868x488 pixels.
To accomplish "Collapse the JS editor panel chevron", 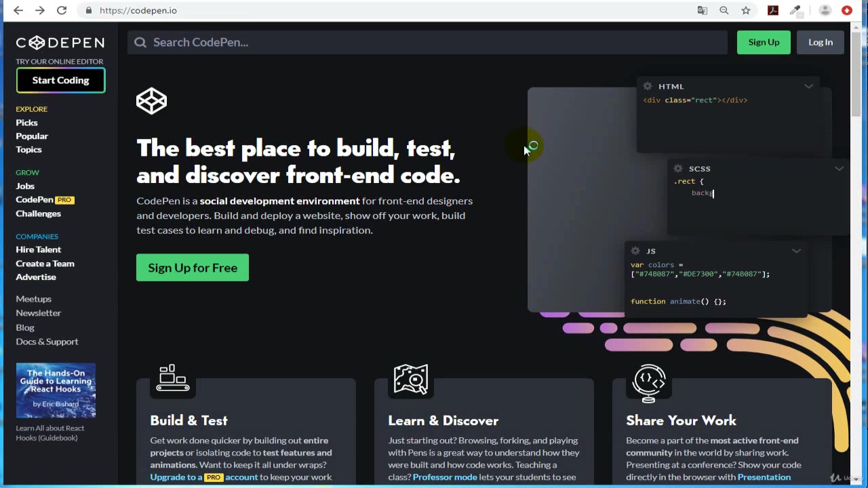I will (796, 251).
